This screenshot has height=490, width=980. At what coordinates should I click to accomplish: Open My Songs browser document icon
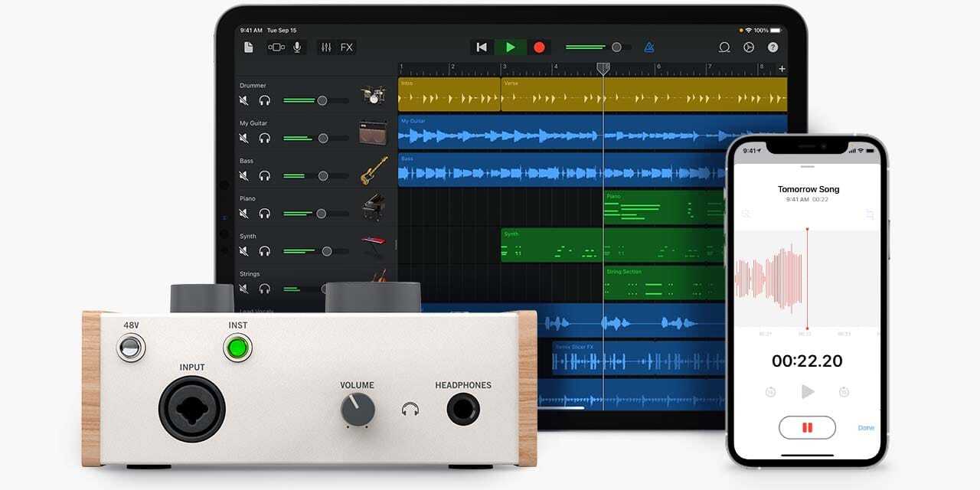(x=248, y=47)
